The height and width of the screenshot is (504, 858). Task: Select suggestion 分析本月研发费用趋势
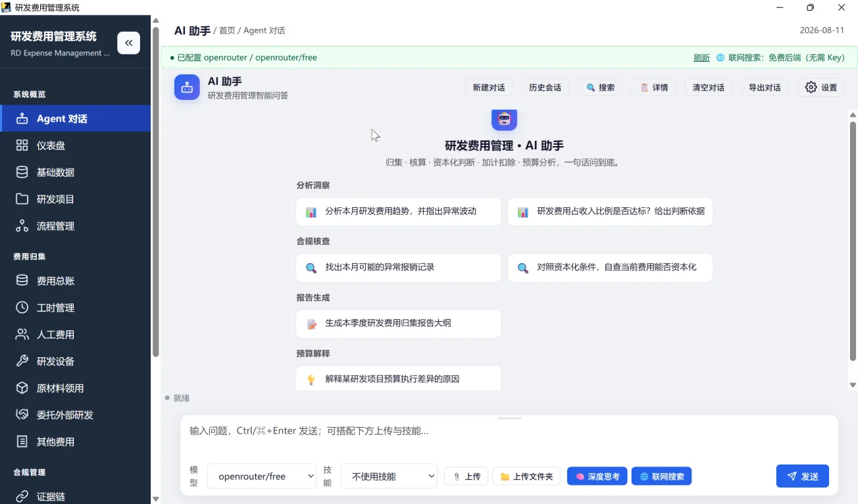click(399, 212)
